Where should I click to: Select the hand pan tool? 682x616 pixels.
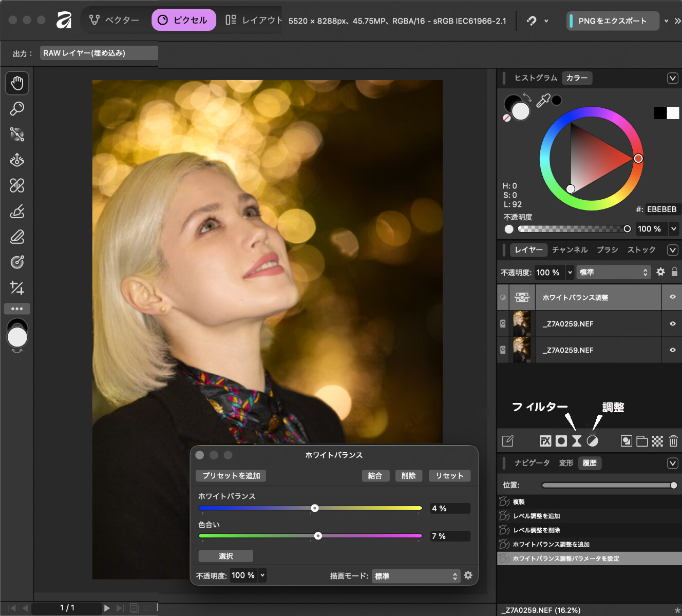tap(17, 83)
